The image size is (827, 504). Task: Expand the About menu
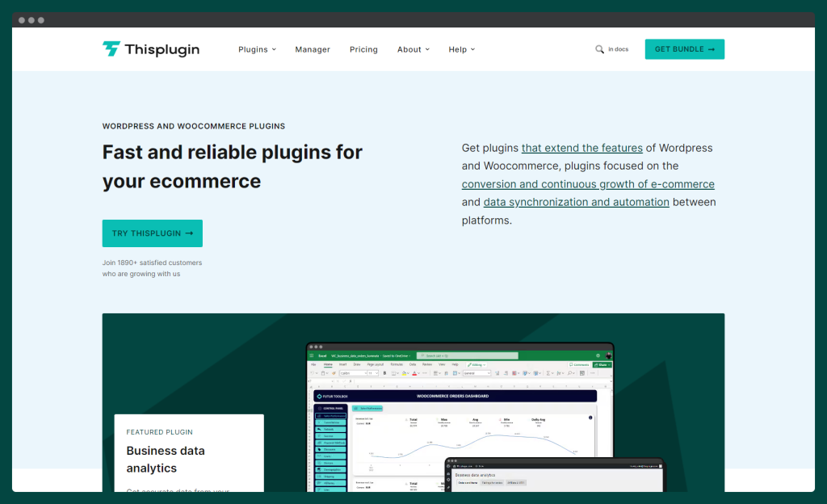(413, 49)
